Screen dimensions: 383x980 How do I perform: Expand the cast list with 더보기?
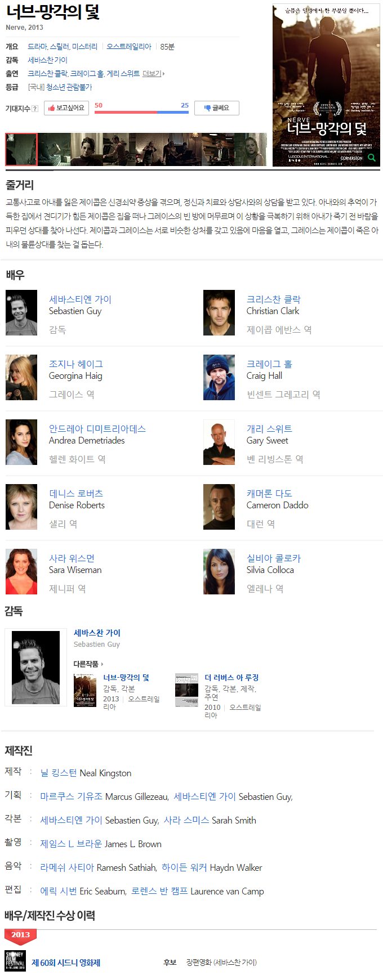(154, 74)
